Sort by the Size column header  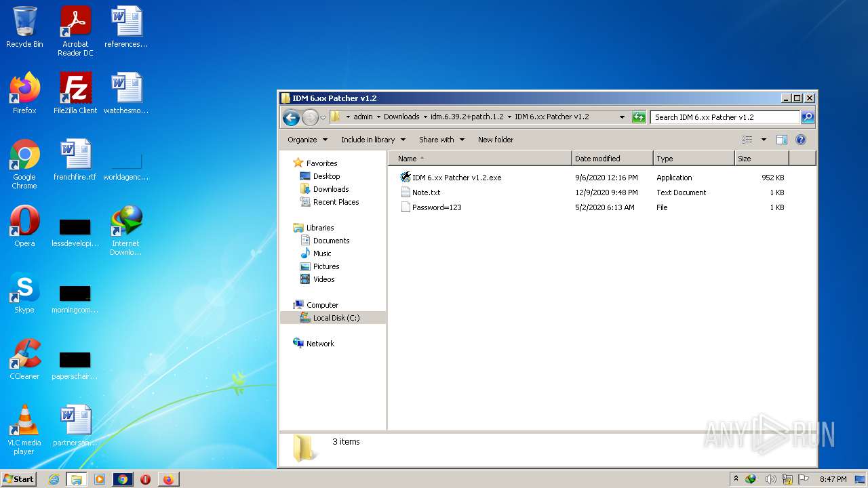[762, 159]
